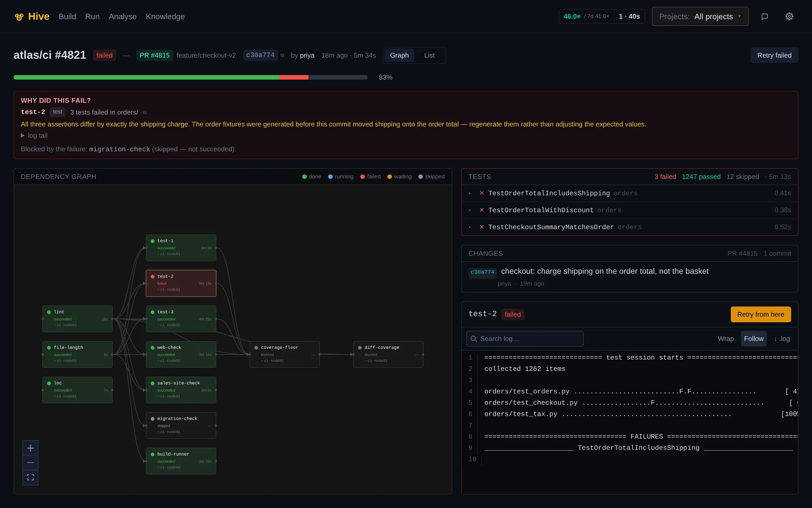Open the settings gear icon

click(789, 17)
